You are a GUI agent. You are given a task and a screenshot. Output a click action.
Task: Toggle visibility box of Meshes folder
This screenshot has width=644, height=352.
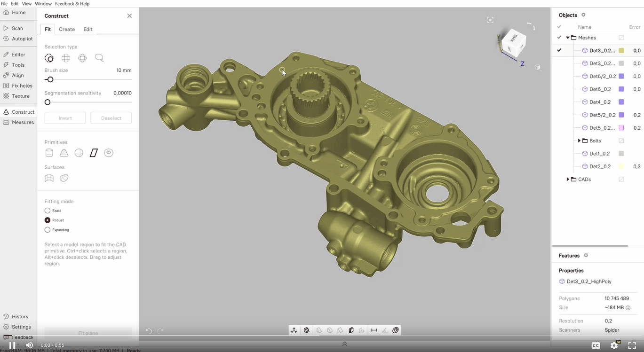[x=621, y=38]
